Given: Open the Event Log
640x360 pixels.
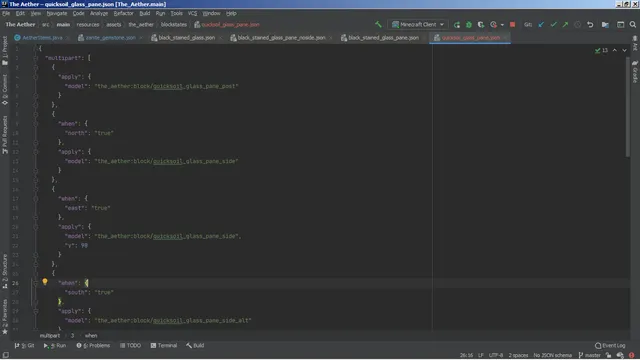Looking at the screenshot, I should [610, 345].
